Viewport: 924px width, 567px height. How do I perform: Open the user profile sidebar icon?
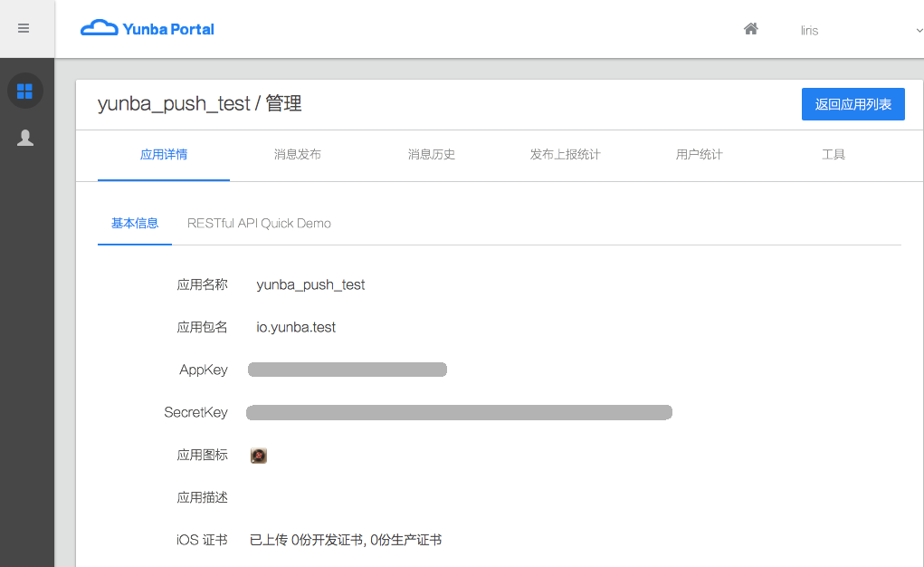coord(24,138)
